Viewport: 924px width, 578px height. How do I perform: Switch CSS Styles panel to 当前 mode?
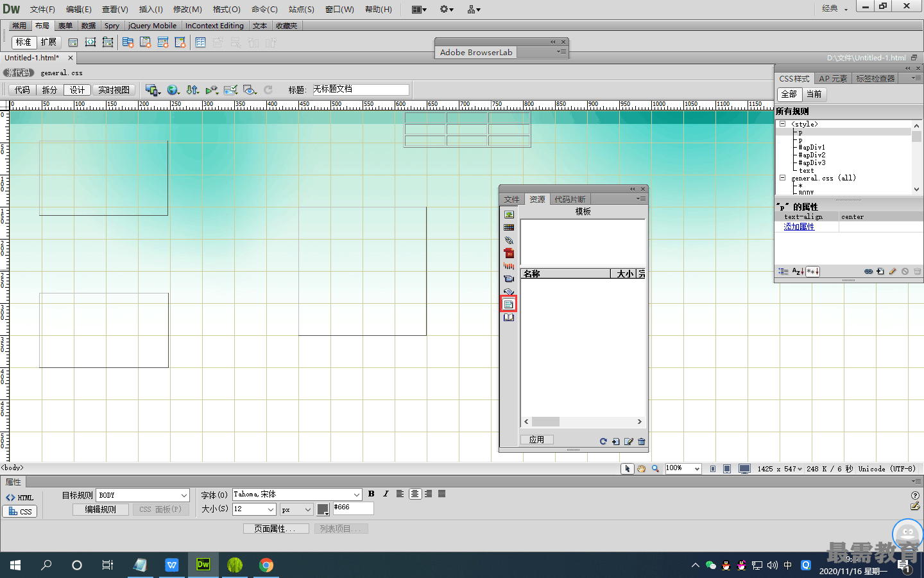pyautogui.click(x=814, y=94)
